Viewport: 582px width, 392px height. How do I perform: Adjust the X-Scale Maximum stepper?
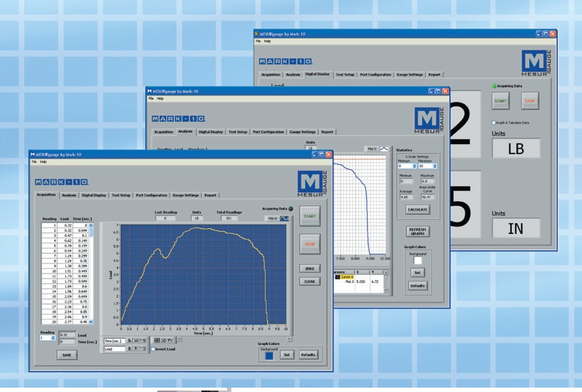[x=435, y=166]
